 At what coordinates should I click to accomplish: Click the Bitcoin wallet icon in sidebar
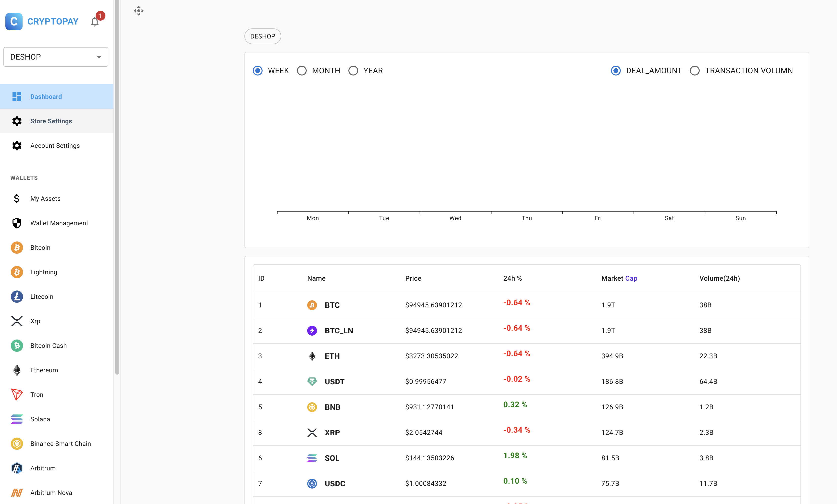pyautogui.click(x=17, y=247)
